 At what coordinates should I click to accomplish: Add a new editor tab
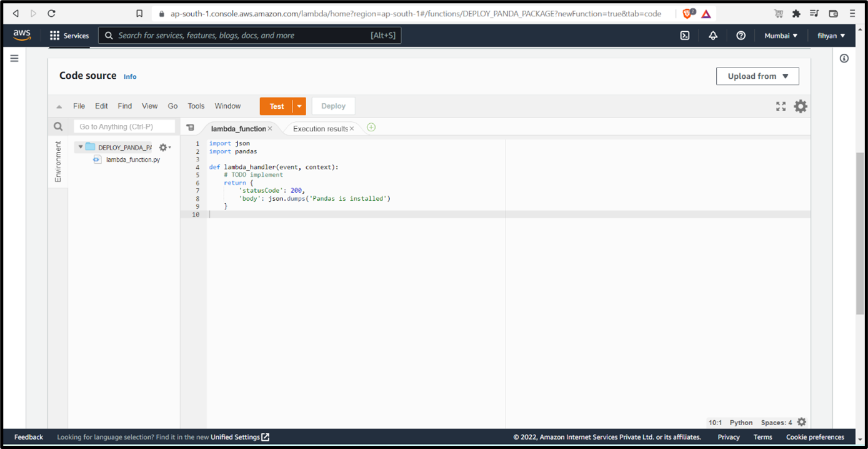[x=371, y=128]
